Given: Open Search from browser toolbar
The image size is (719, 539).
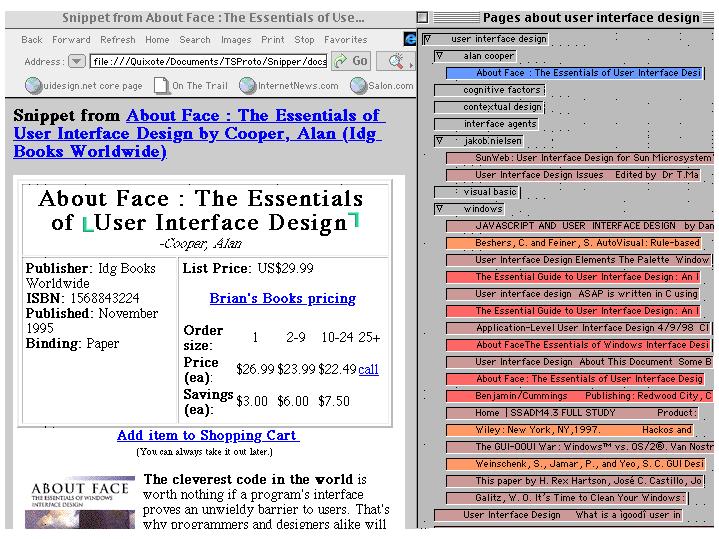Looking at the screenshot, I should [195, 40].
